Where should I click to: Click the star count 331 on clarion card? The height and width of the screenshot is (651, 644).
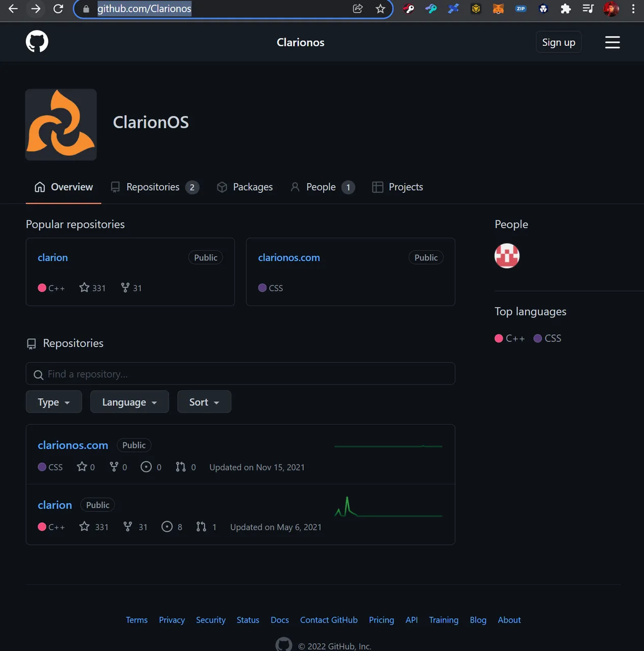pyautogui.click(x=93, y=288)
